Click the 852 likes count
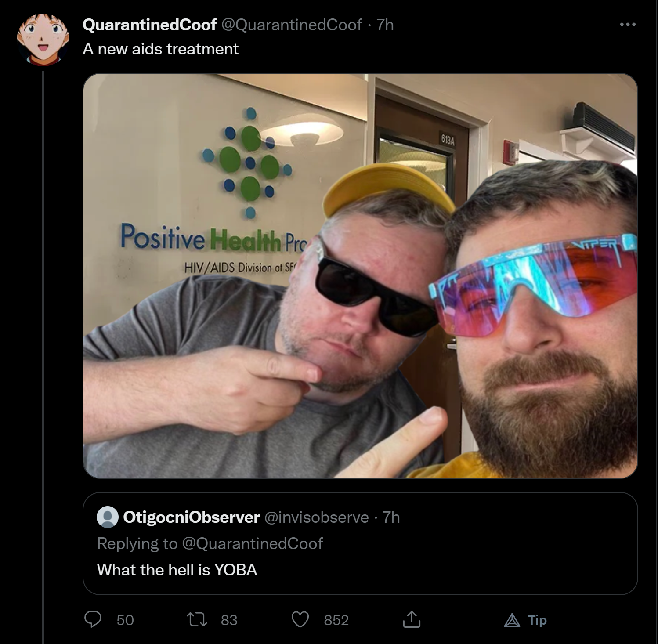658x644 pixels. point(336,620)
